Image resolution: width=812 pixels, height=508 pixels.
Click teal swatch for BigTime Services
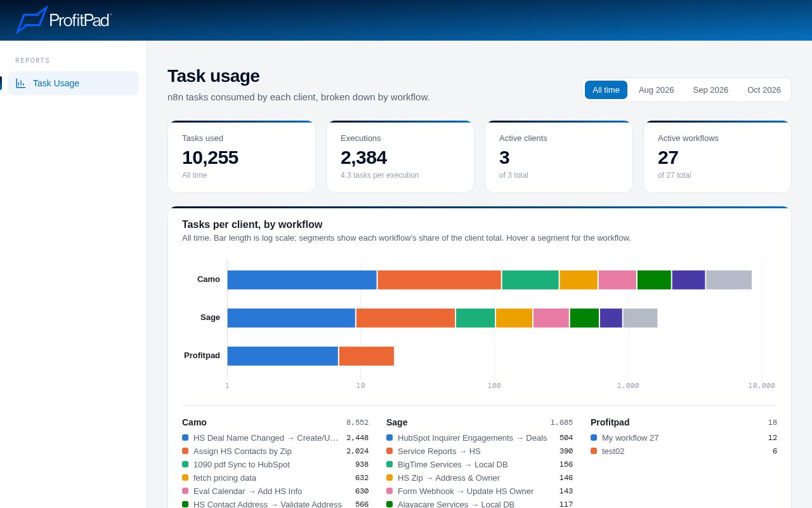[390, 464]
